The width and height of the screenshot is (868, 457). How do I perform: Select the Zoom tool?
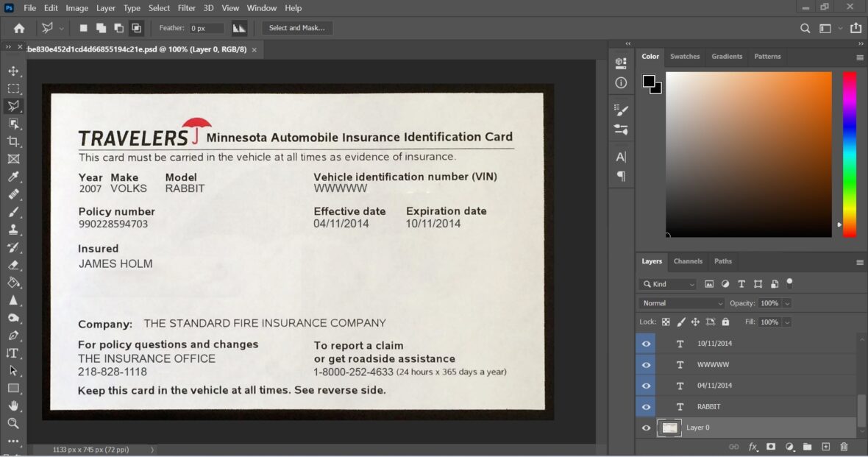(13, 423)
